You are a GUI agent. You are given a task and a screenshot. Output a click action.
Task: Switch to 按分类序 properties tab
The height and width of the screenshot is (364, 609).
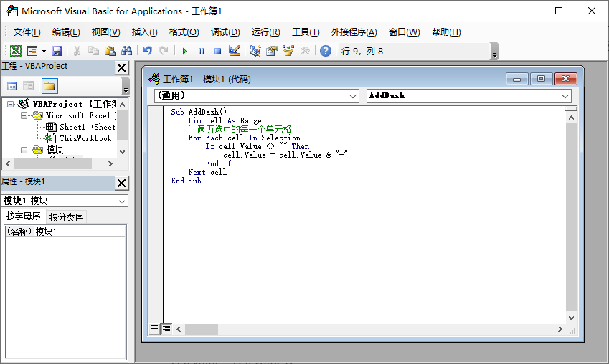click(x=67, y=217)
